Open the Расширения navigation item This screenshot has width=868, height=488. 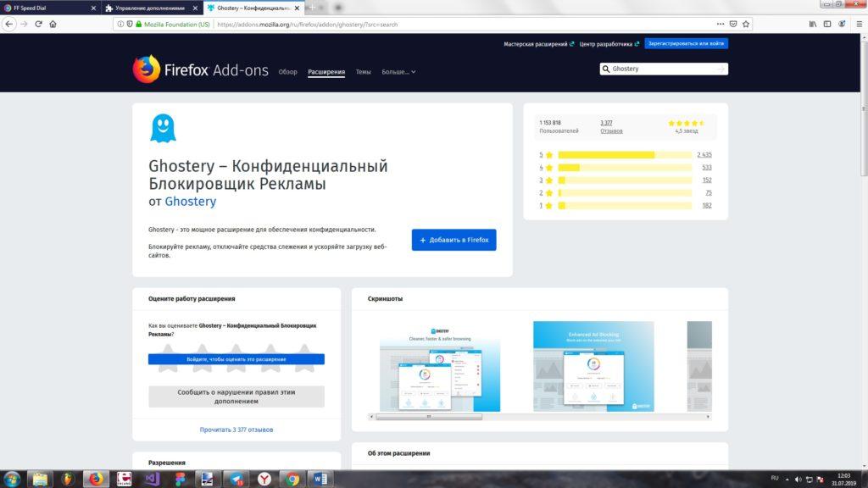pos(326,72)
